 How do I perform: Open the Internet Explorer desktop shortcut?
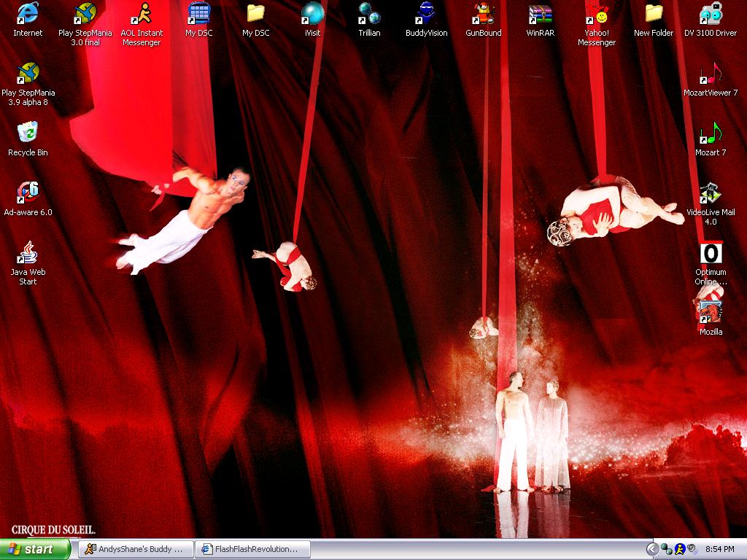(x=28, y=13)
